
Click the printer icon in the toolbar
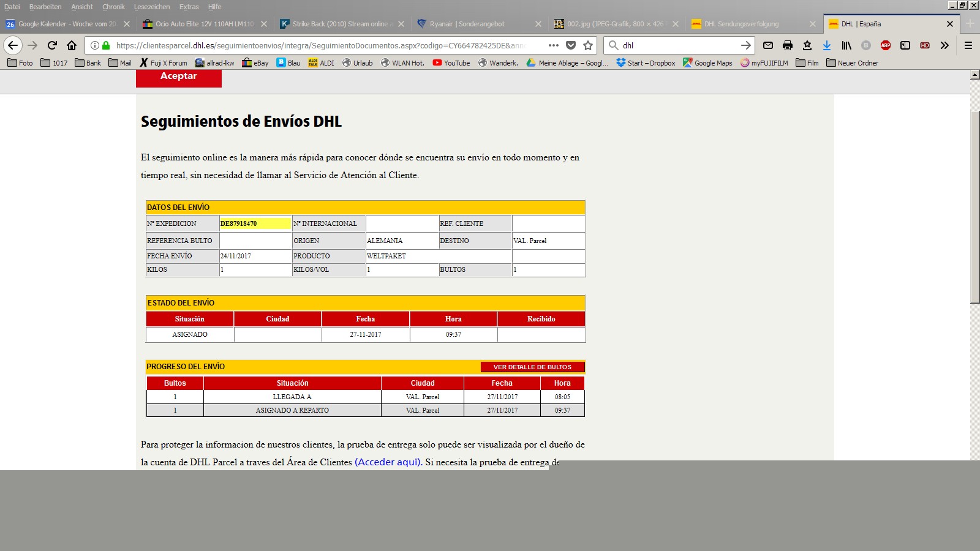click(x=788, y=45)
